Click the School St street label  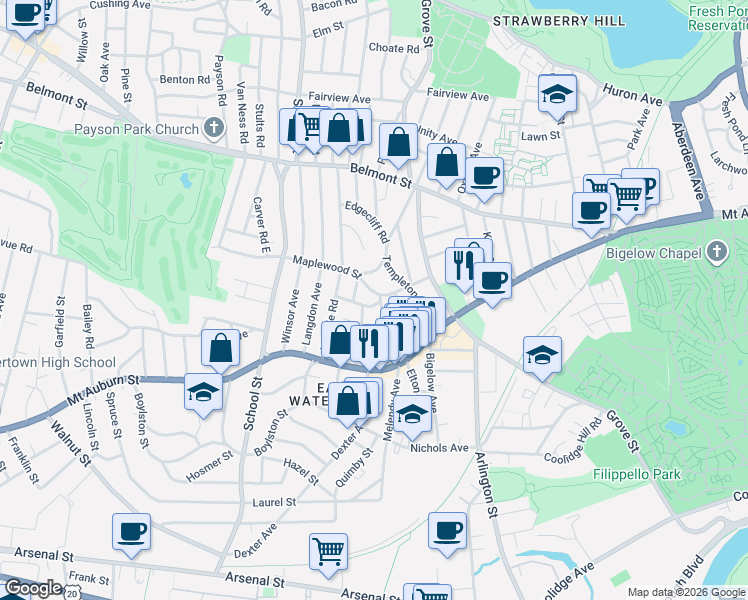coord(252,403)
